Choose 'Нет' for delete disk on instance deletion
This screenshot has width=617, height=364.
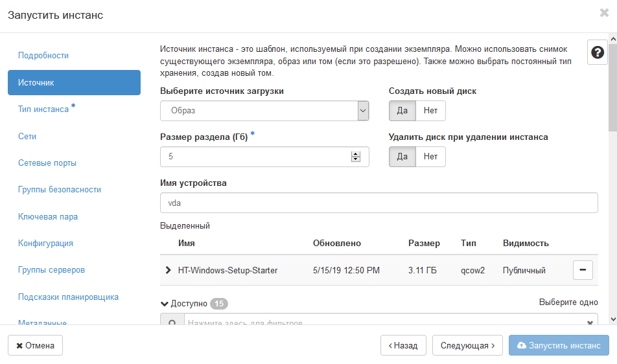pos(430,157)
